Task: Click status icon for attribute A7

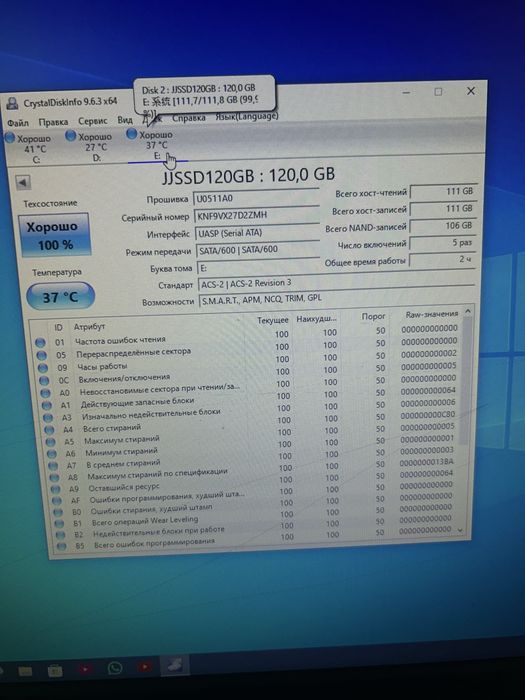Action: [53, 466]
